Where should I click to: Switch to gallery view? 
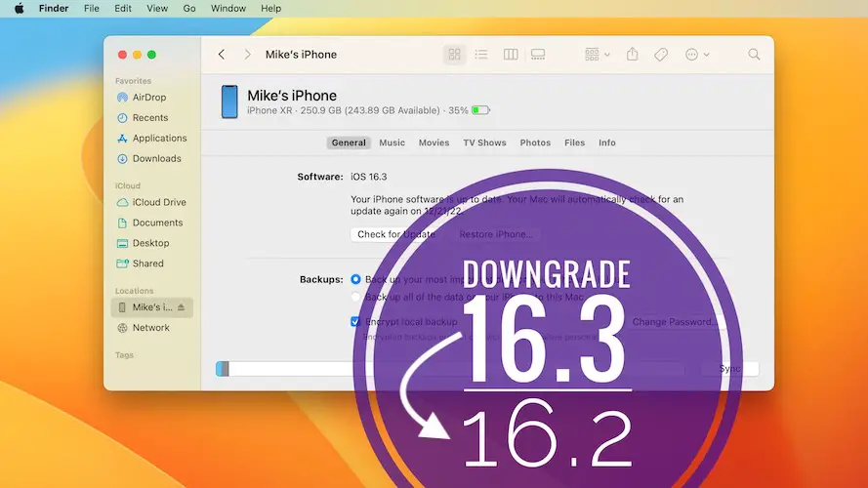tap(538, 55)
